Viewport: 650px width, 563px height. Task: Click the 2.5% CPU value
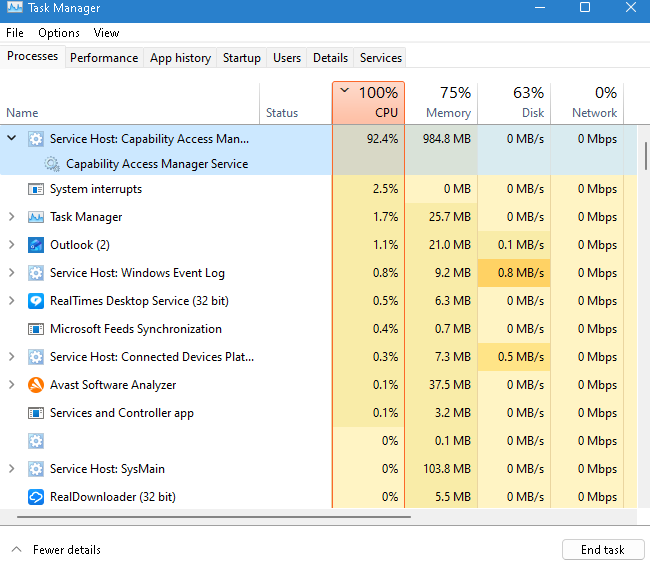386,189
